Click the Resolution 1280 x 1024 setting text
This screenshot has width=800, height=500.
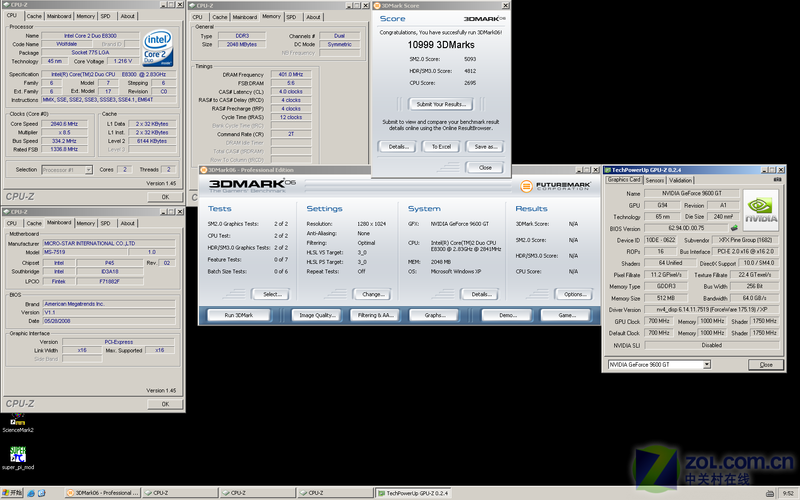click(371, 224)
